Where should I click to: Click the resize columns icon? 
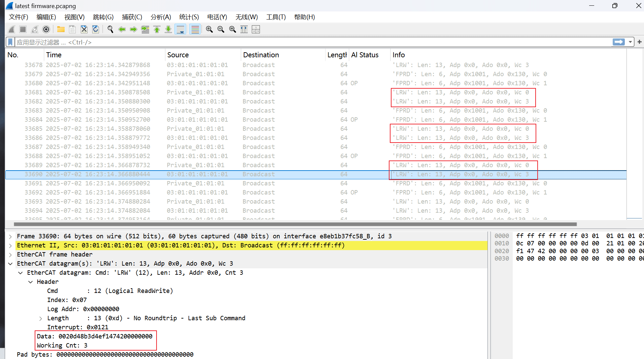click(244, 29)
